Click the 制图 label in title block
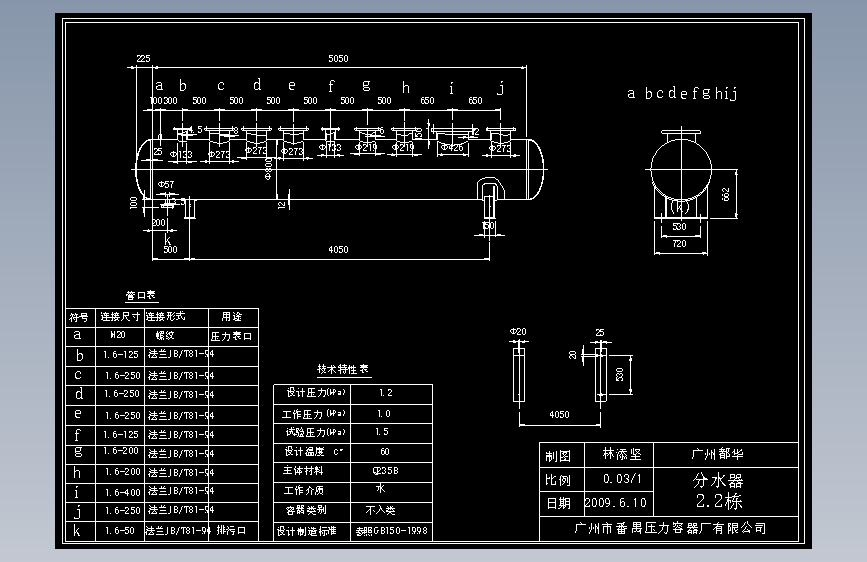 pos(557,456)
